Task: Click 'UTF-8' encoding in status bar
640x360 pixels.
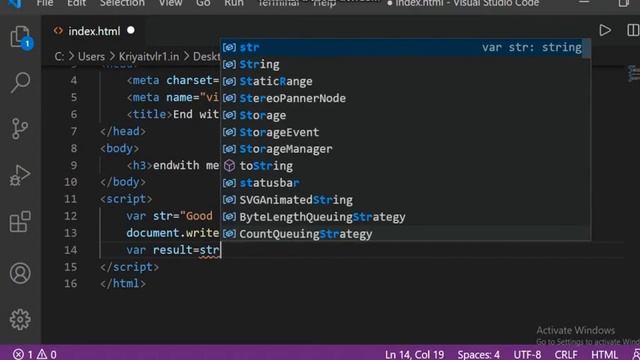Action: click(x=527, y=354)
